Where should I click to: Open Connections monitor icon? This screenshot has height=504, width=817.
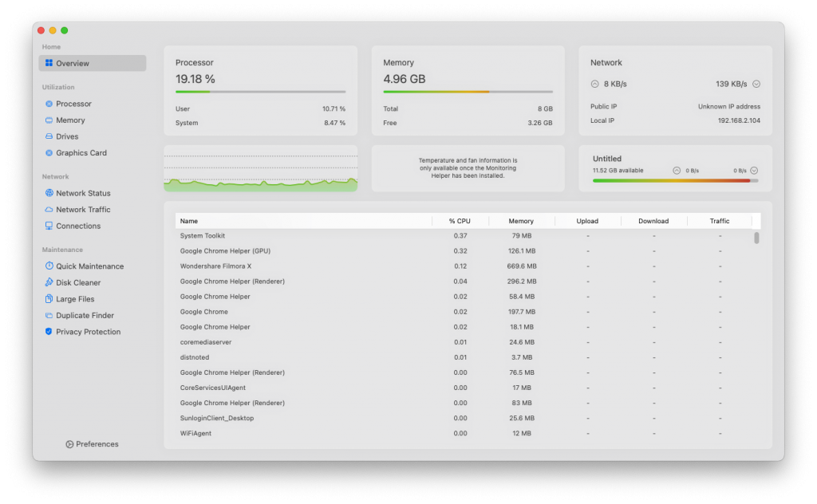49,226
